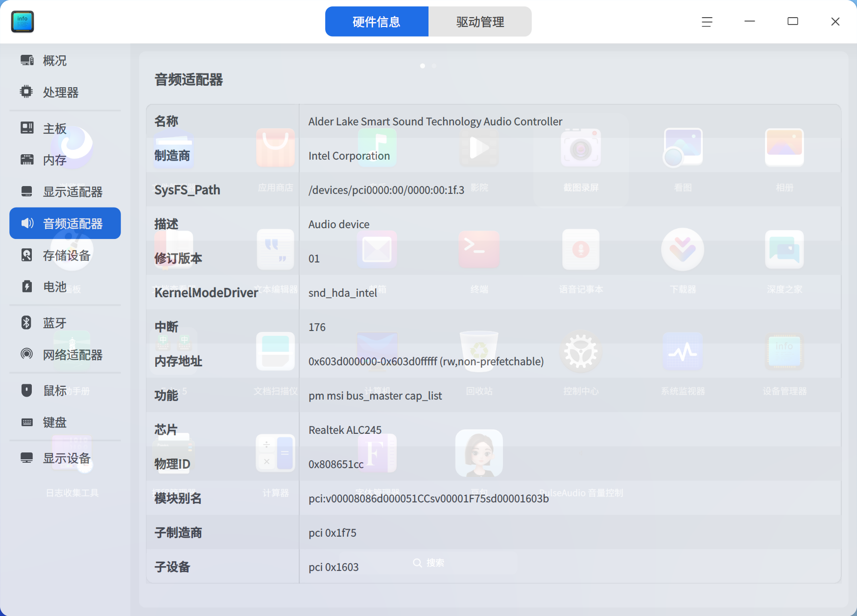Select the 蓝牙 Bluetooth icon
The height and width of the screenshot is (616, 857).
27,322
